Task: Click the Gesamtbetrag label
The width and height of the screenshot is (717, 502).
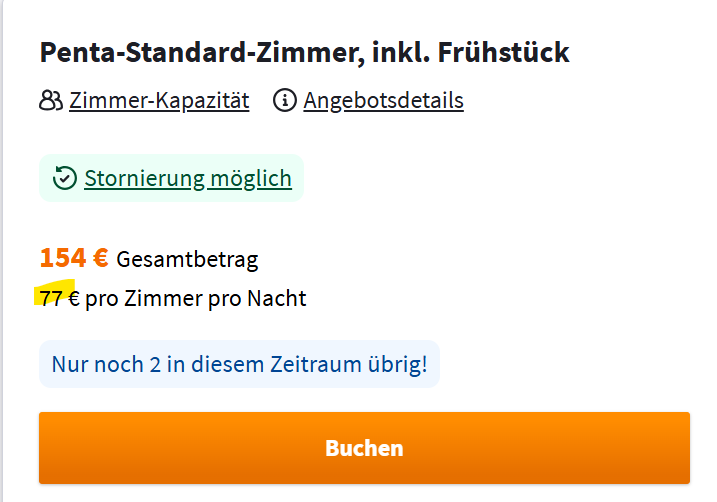Action: 187,260
